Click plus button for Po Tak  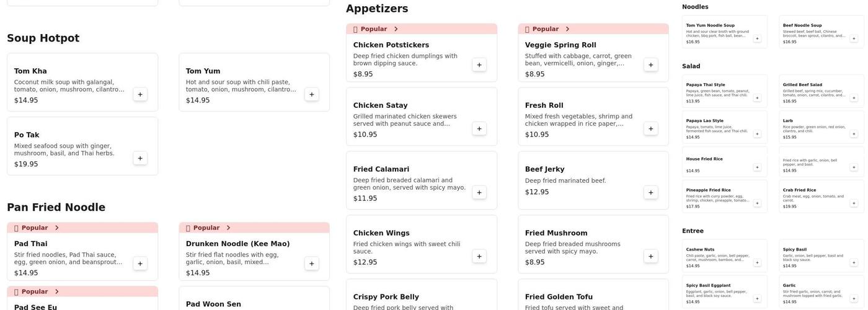click(140, 158)
